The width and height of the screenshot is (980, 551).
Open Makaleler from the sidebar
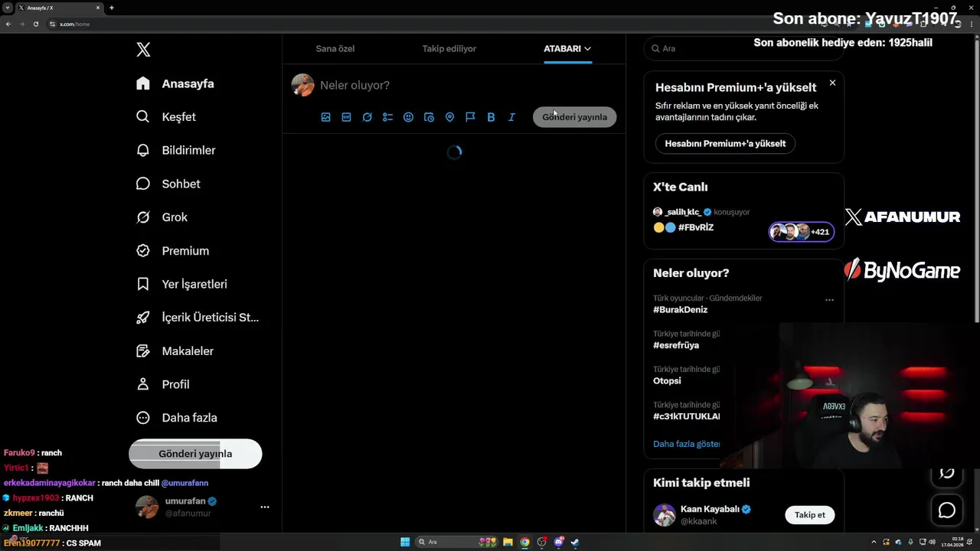pos(175,350)
